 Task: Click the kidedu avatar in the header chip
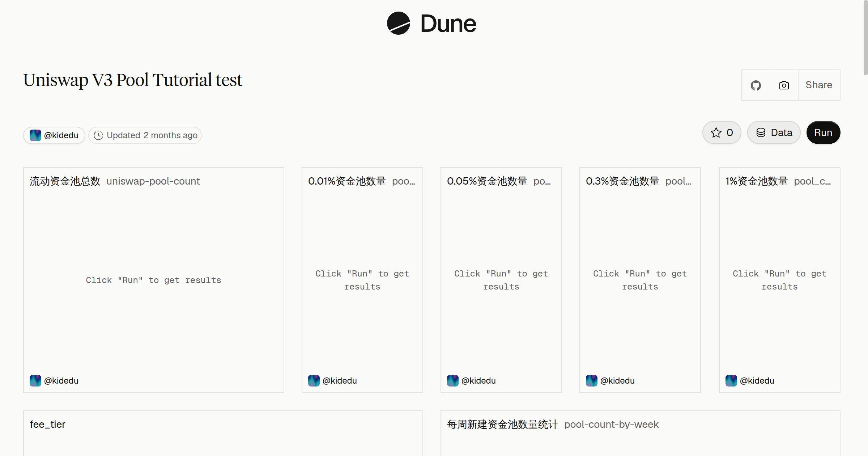[x=35, y=135]
